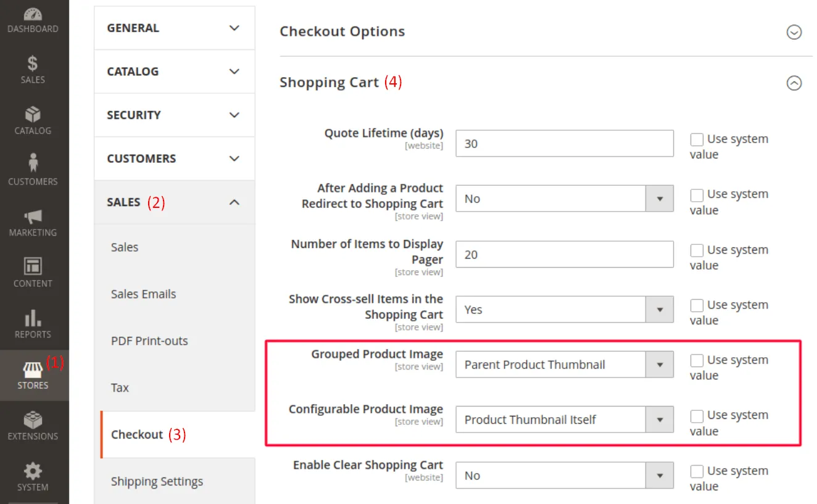Tick 'Use system value' for Enable Clear Shopping Cart
The width and height of the screenshot is (817, 504).
[x=697, y=471]
